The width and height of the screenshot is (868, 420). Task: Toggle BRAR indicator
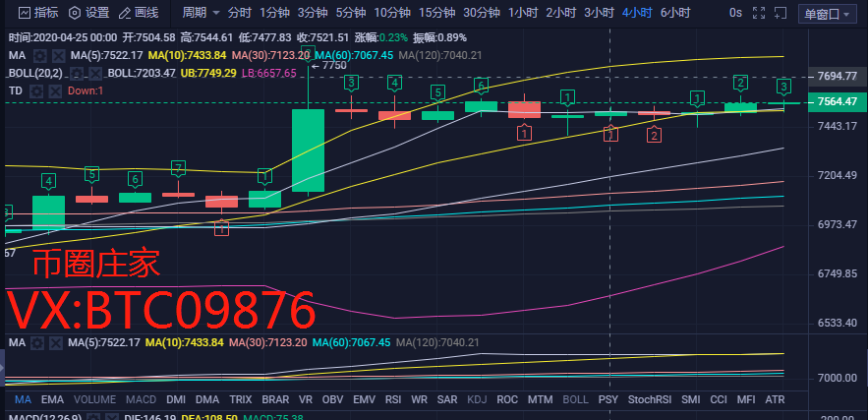tap(275, 399)
